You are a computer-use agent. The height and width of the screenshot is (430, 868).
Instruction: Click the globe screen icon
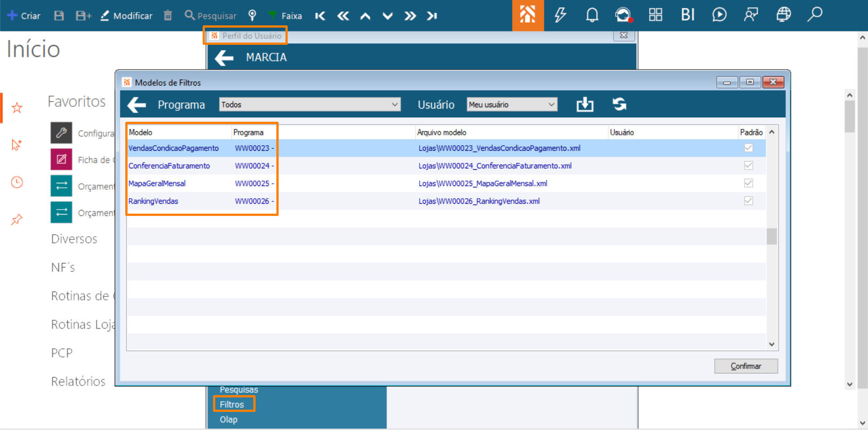pyautogui.click(x=783, y=15)
